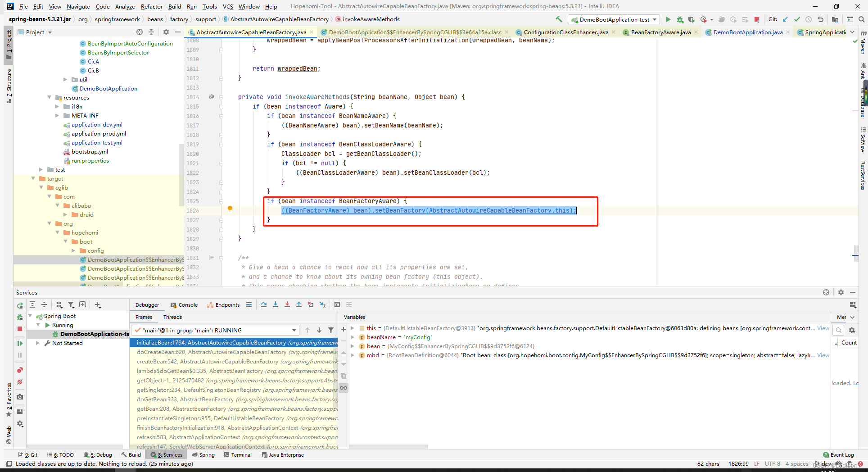Image resolution: width=868 pixels, height=472 pixels.
Task: Start debugging with the bug icon
Action: [x=680, y=19]
